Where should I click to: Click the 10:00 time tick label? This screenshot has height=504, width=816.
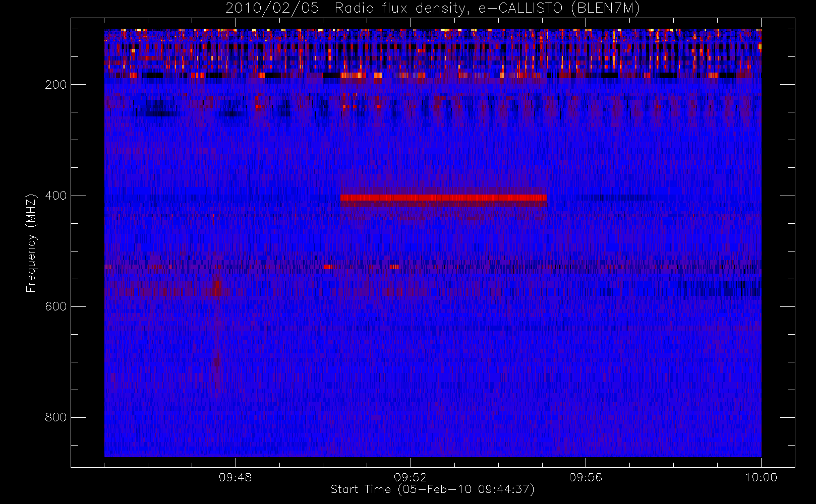(761, 477)
